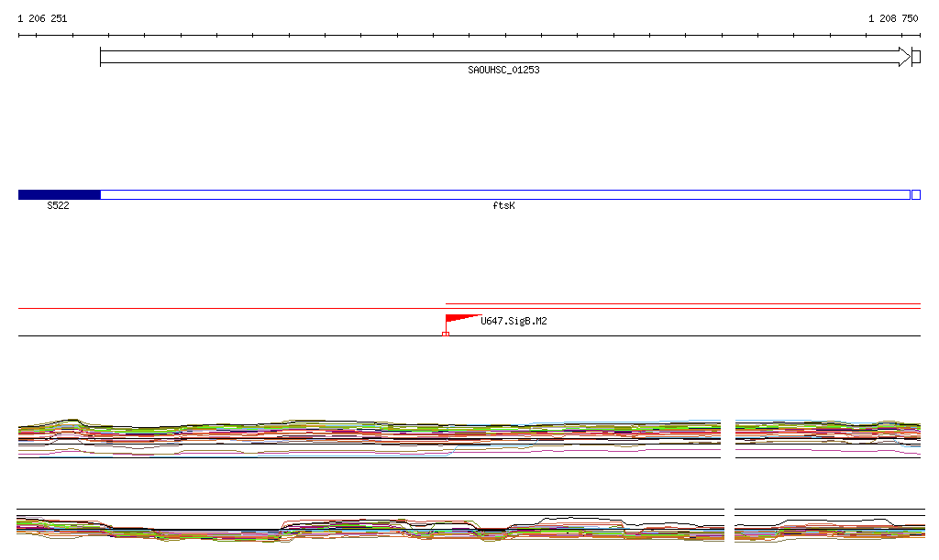Click the small red square at the flag base

coord(446,334)
